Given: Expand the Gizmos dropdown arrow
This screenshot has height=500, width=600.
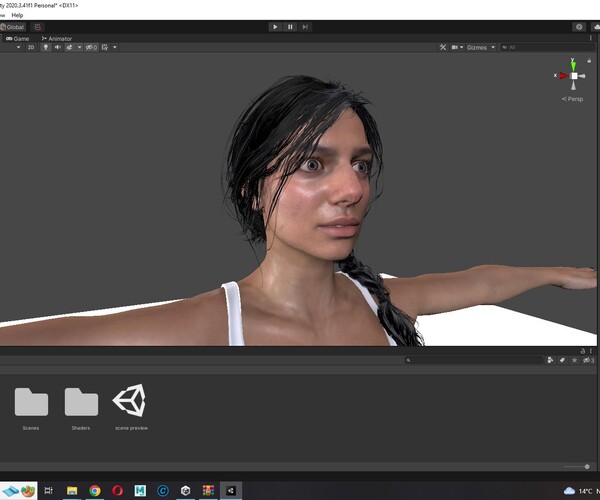Looking at the screenshot, I should 493,47.
